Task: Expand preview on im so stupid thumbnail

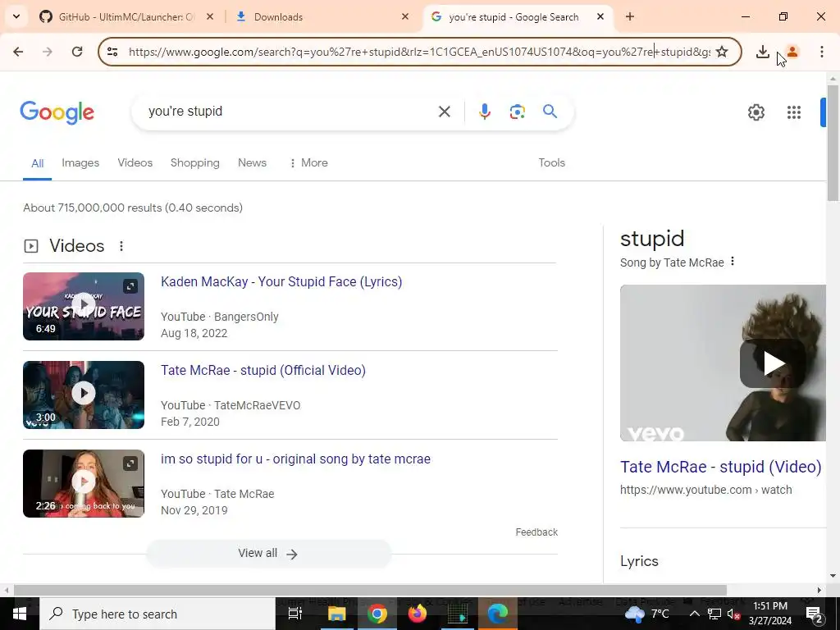Action: point(130,463)
